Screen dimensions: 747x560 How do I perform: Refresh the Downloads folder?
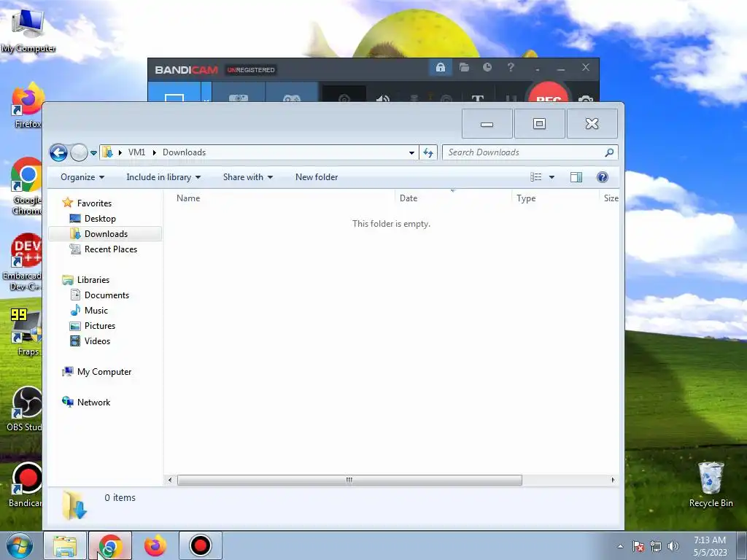pos(428,153)
